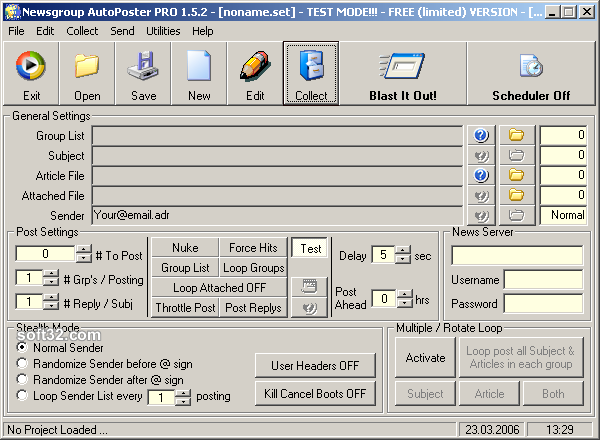Toggle Loop Attached OFF button
Screen dimensions: 600x440
(219, 288)
